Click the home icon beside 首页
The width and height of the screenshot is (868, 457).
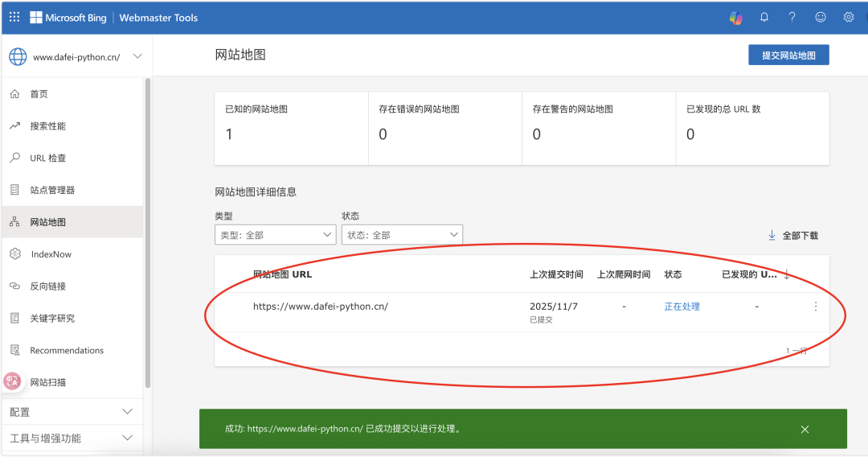point(15,94)
